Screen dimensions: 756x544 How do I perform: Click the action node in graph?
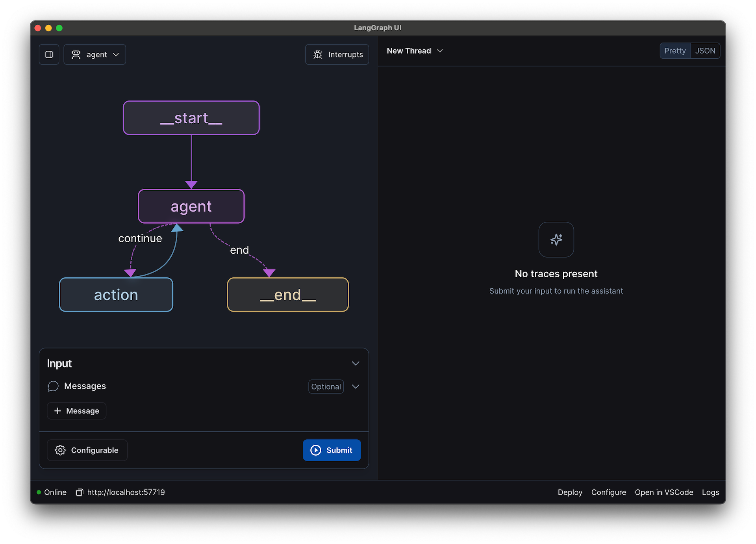click(x=116, y=294)
